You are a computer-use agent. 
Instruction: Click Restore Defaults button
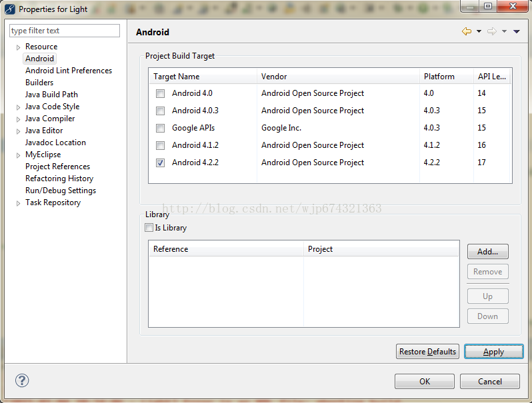(427, 352)
